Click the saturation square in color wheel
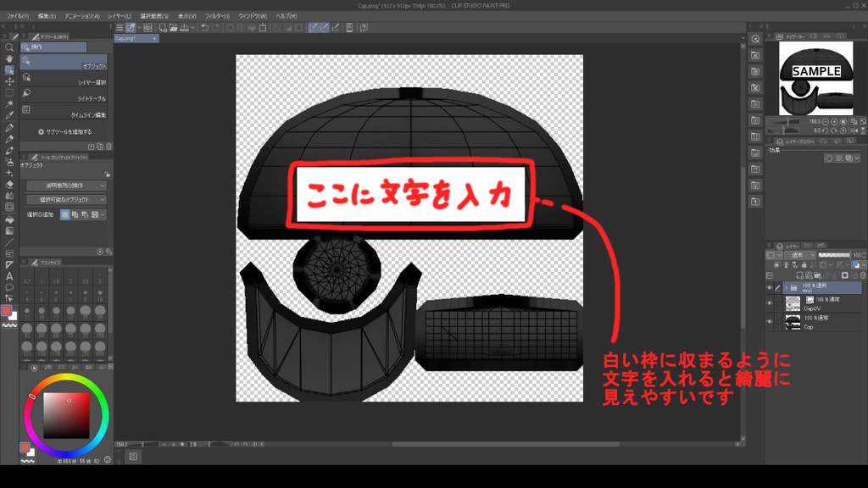The height and width of the screenshot is (488, 868). click(66, 415)
